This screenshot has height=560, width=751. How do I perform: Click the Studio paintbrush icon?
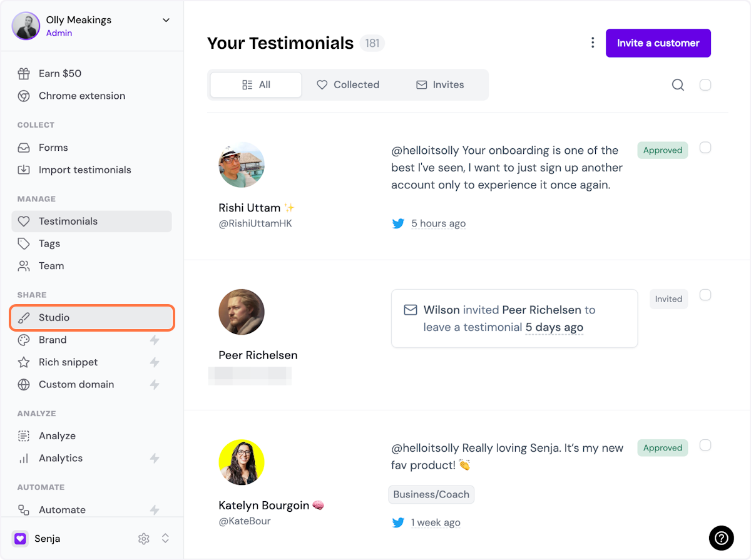pos(24,318)
